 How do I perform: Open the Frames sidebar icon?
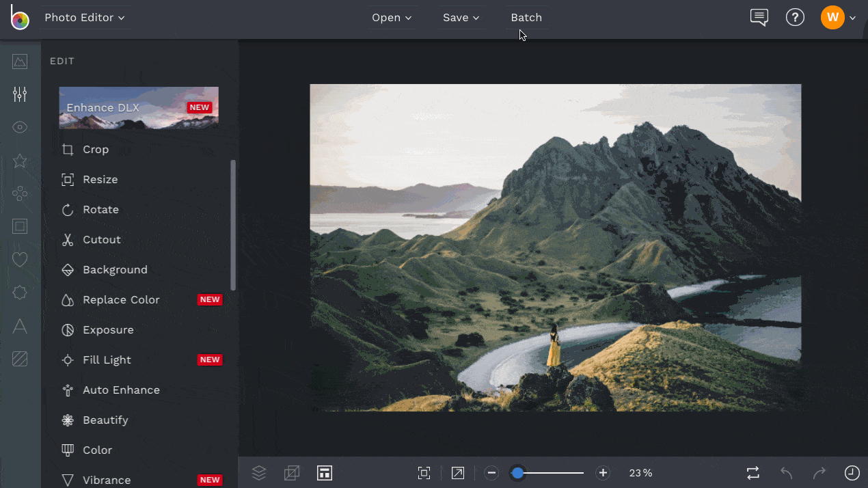pos(20,226)
